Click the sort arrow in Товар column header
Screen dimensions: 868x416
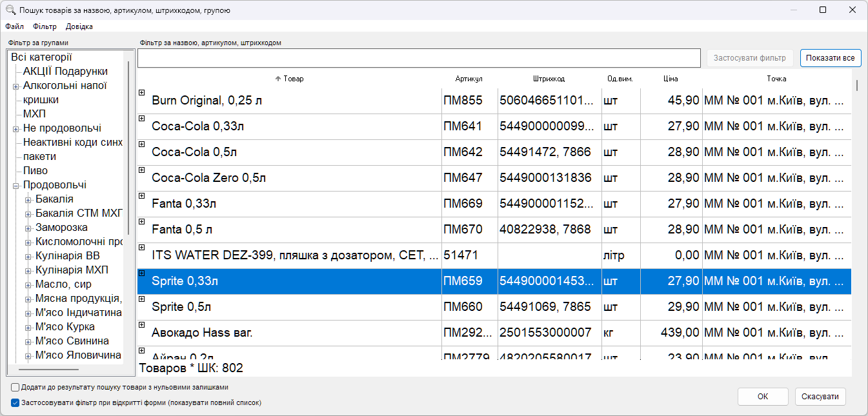278,79
